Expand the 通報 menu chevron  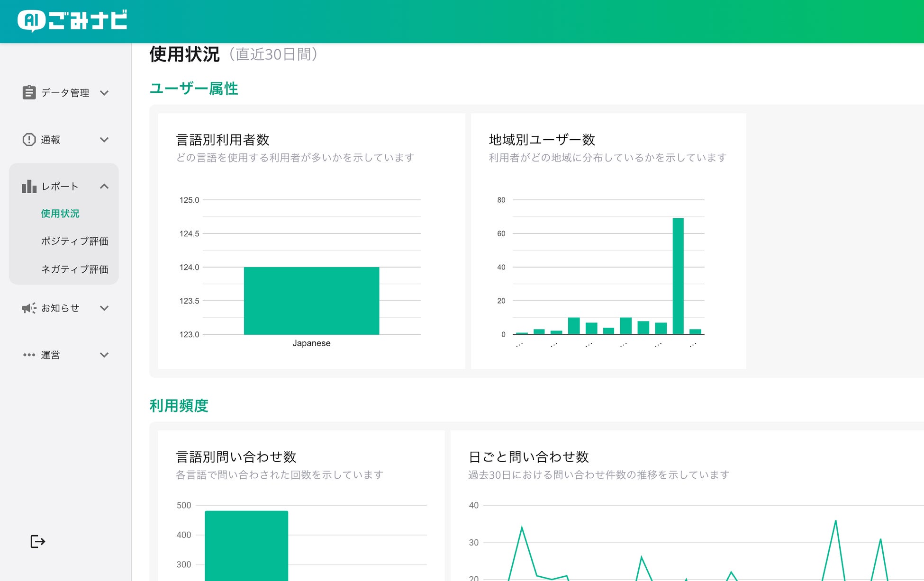click(104, 140)
